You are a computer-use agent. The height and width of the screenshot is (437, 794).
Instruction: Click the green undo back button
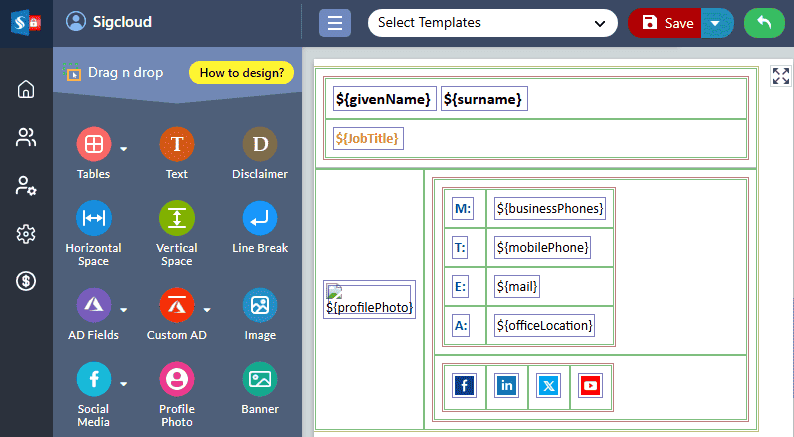pos(764,22)
